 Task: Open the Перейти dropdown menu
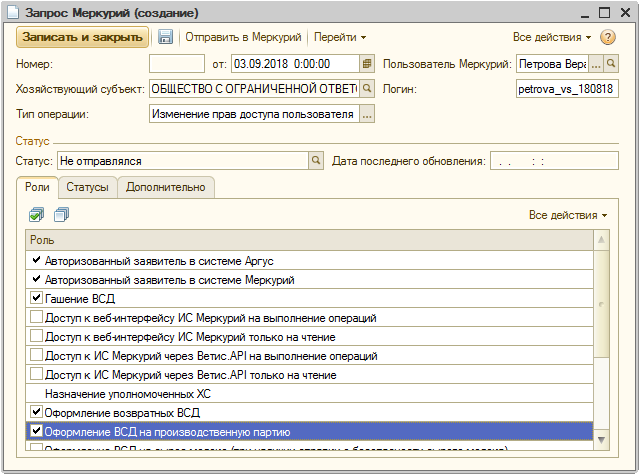(340, 37)
